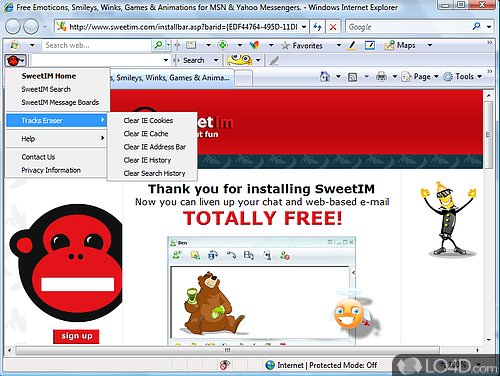Click the Live toolbar news card icon

pyautogui.click(x=191, y=45)
